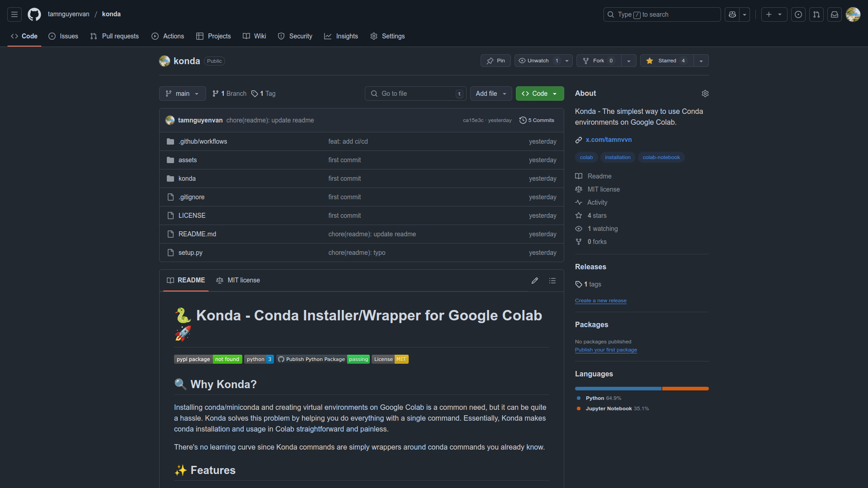This screenshot has height=488, width=868.
Task: View the 1 Branch listing
Action: [x=229, y=94]
